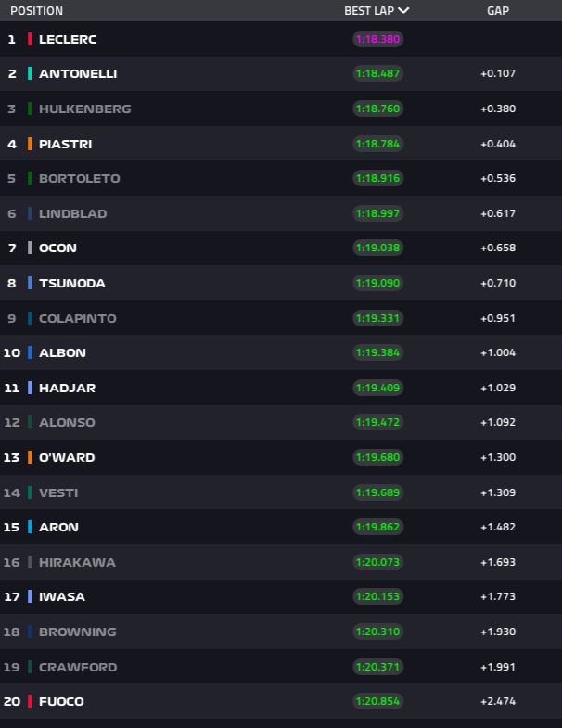Click the +2.474 gap for Fuoco
This screenshot has height=728, width=562.
[x=498, y=701]
